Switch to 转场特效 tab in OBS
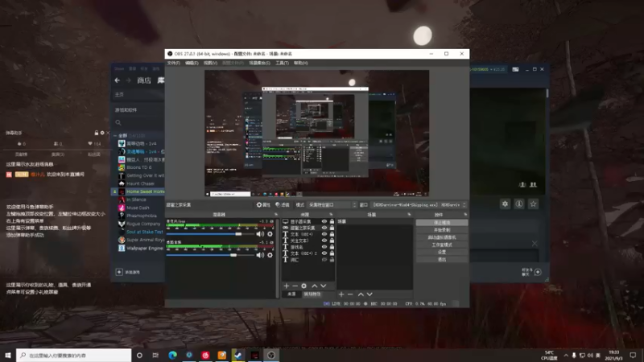This screenshot has height=362, width=644. pos(312,294)
